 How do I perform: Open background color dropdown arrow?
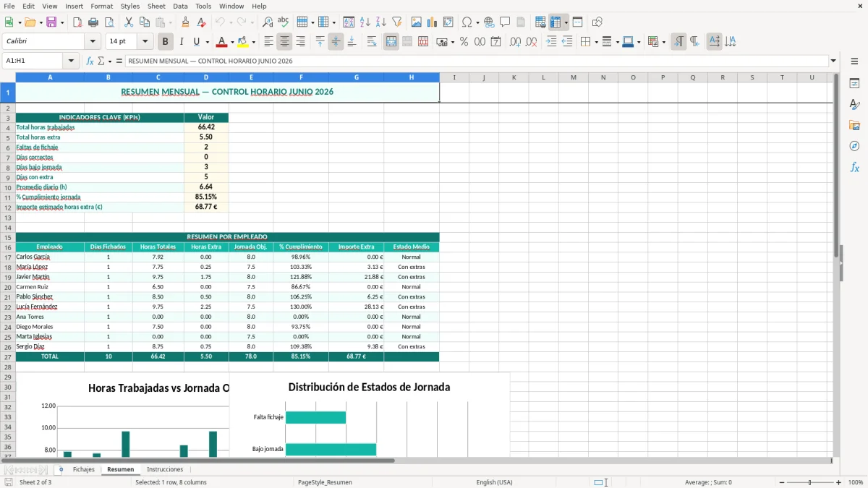[x=253, y=42]
